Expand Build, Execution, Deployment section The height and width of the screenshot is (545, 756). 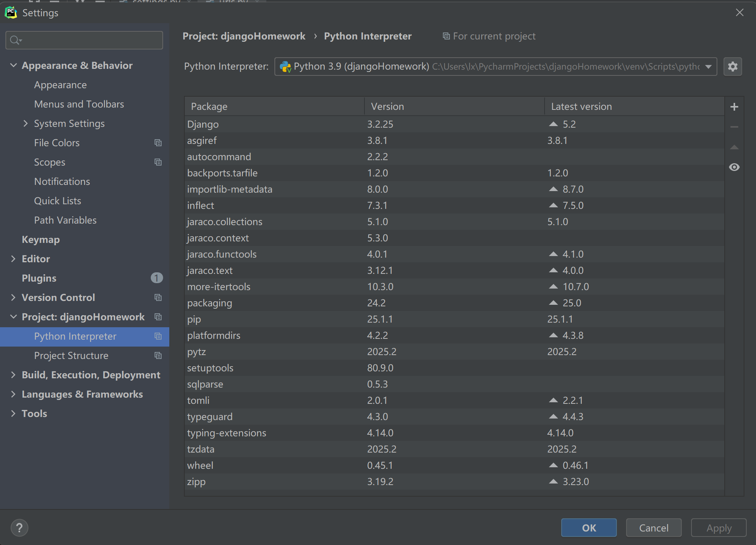[14, 375]
